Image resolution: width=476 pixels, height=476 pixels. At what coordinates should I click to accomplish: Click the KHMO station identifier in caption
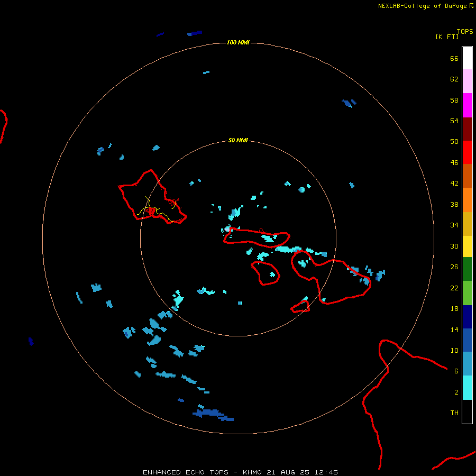(x=252, y=472)
